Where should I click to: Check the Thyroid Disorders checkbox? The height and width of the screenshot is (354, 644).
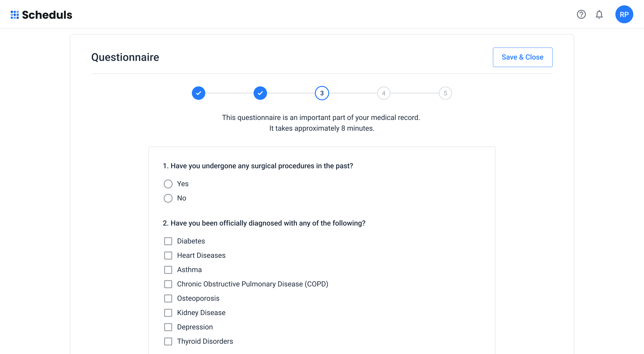point(168,341)
